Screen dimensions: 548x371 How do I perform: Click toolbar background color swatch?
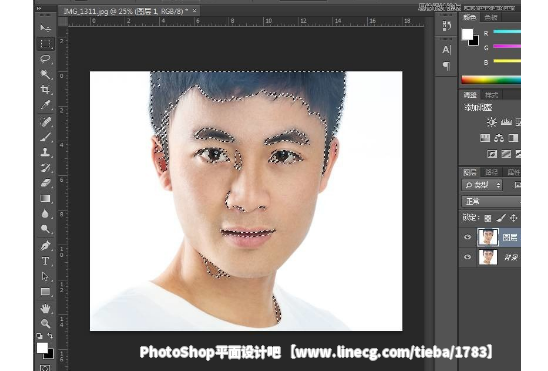[x=50, y=354]
